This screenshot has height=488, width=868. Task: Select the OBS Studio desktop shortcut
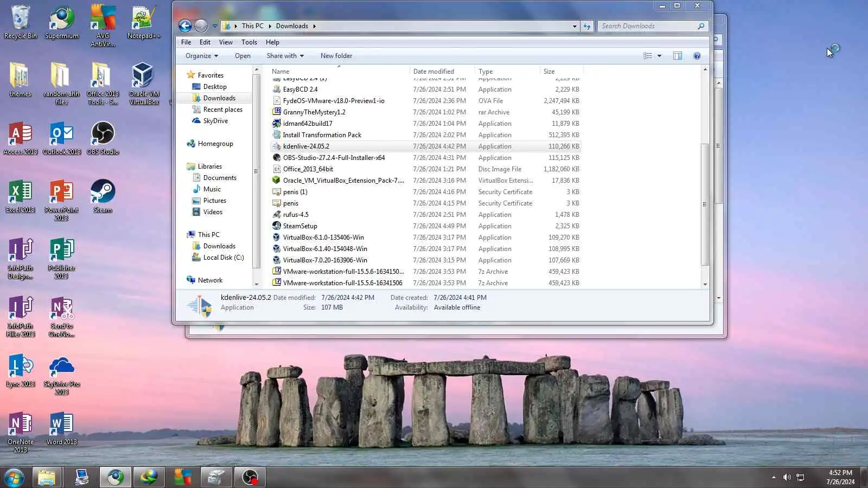coord(103,139)
